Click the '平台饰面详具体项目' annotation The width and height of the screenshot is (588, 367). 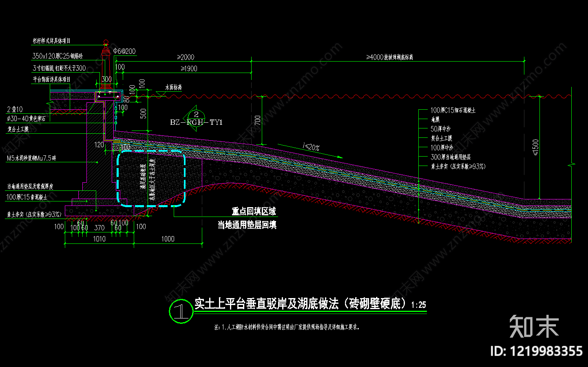point(52,79)
